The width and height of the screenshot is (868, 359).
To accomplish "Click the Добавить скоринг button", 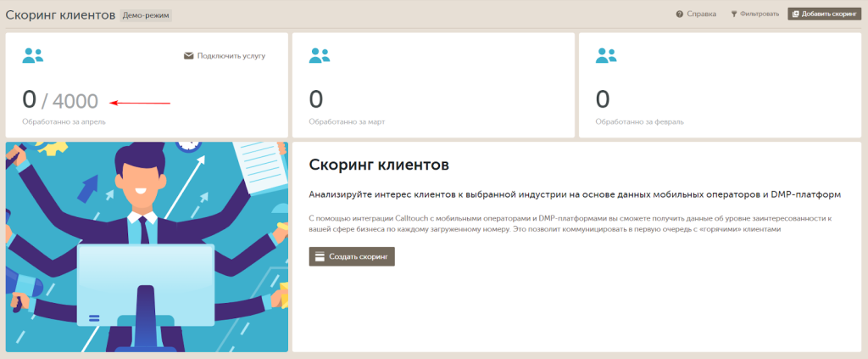I will click(x=825, y=14).
